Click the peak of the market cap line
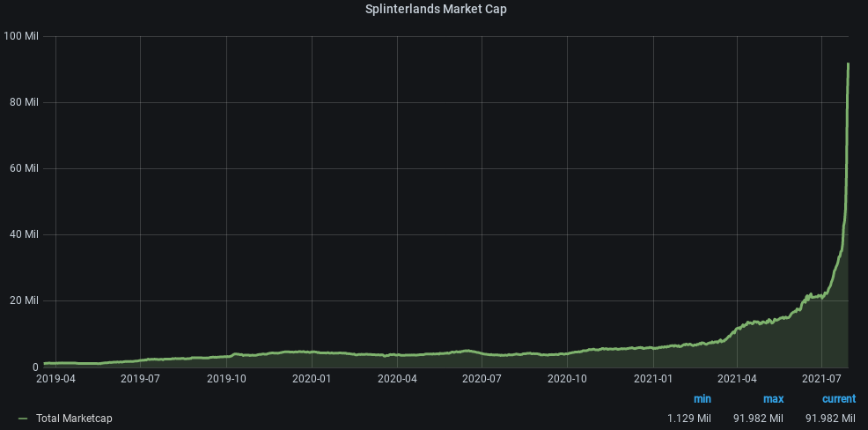The height and width of the screenshot is (430, 868). 848,63
